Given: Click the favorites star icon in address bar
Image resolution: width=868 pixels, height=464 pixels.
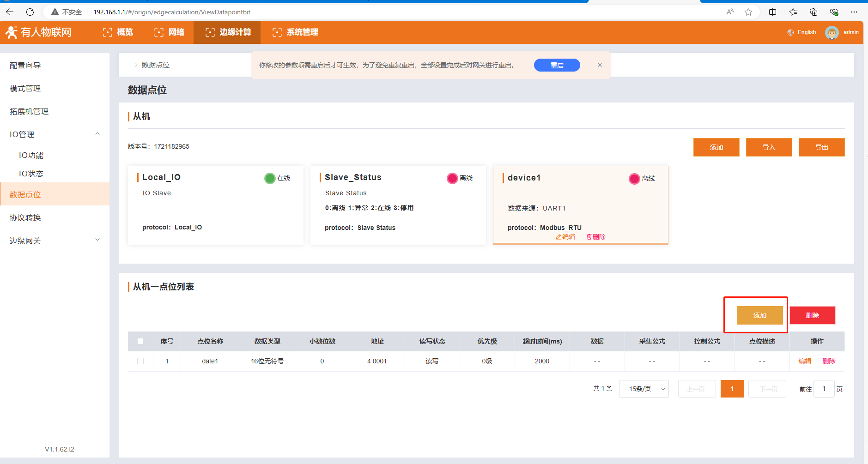Looking at the screenshot, I should coord(748,12).
